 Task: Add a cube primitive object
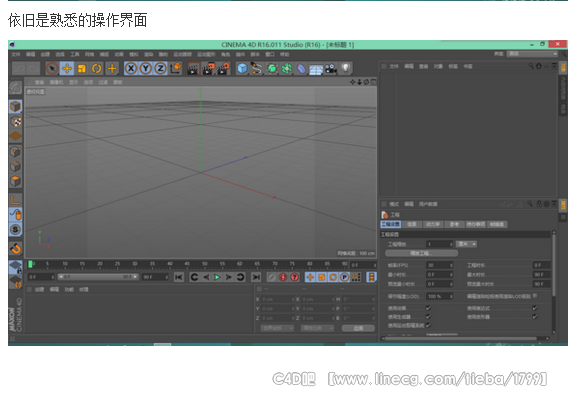coord(242,68)
